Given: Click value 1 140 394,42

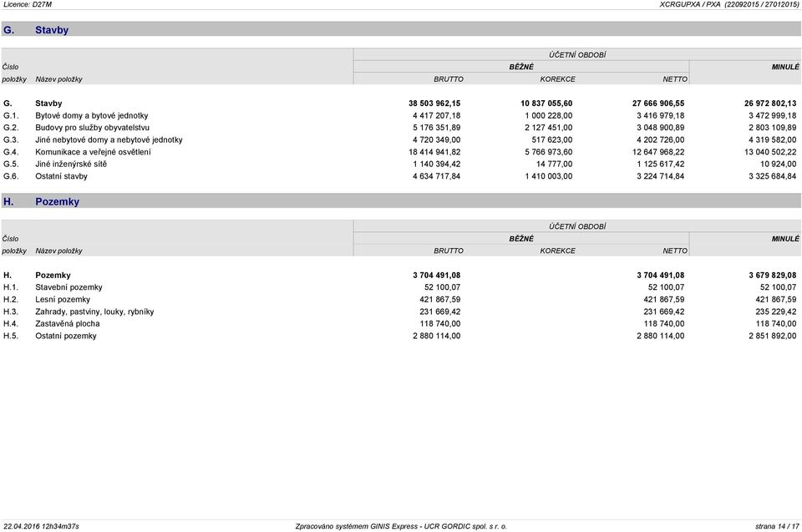Looking at the screenshot, I should [x=436, y=165].
